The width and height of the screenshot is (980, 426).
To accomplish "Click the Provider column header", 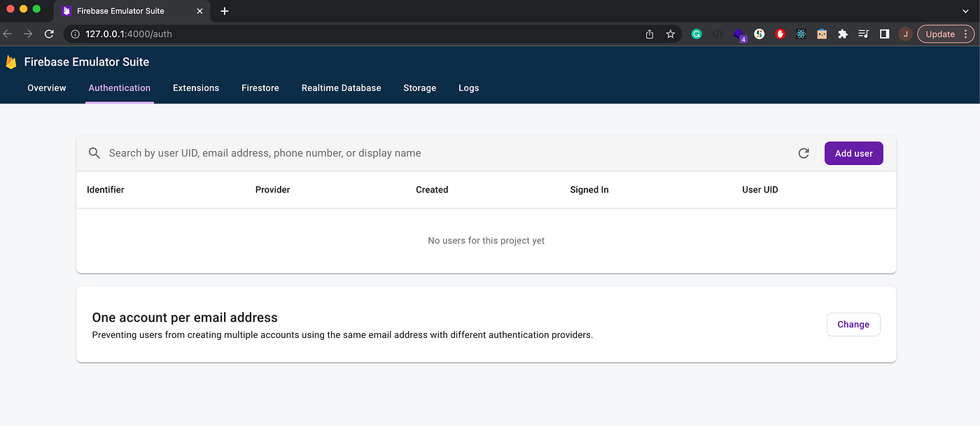I will pyautogui.click(x=272, y=190).
